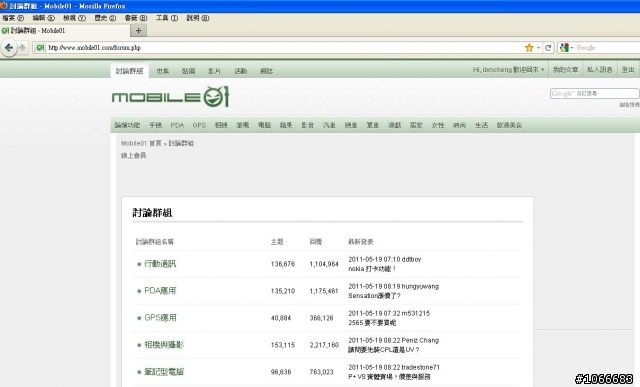Open the address bar history dropdown arrow
The height and width of the screenshot is (387, 640).
click(538, 48)
